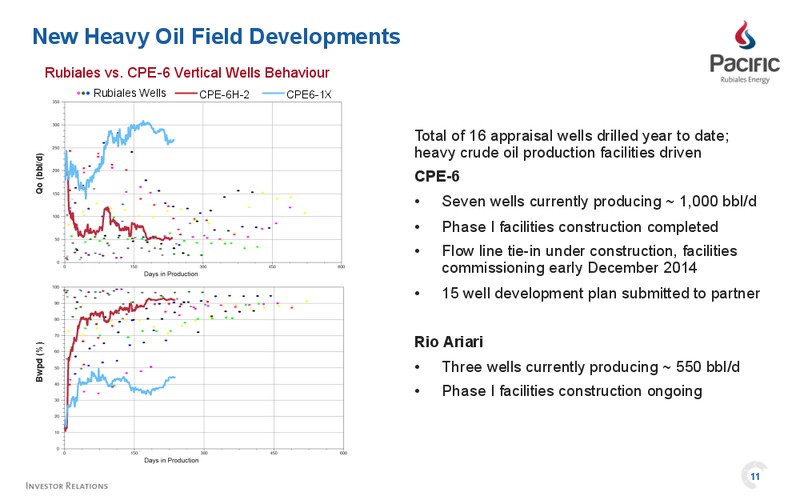Click 'Days in Production' label under the top chart
This screenshot has width=800, height=500.
point(171,274)
